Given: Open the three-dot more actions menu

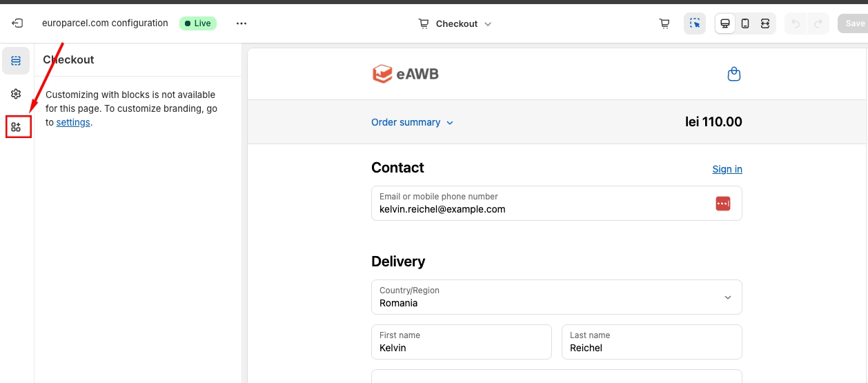Looking at the screenshot, I should click(241, 23).
